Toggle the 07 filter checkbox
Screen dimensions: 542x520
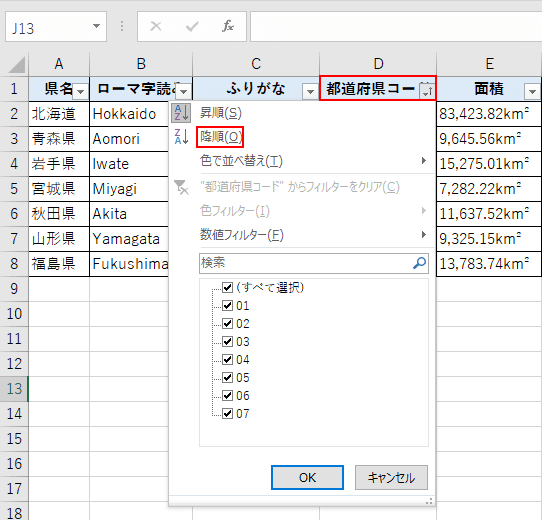pyautogui.click(x=227, y=414)
